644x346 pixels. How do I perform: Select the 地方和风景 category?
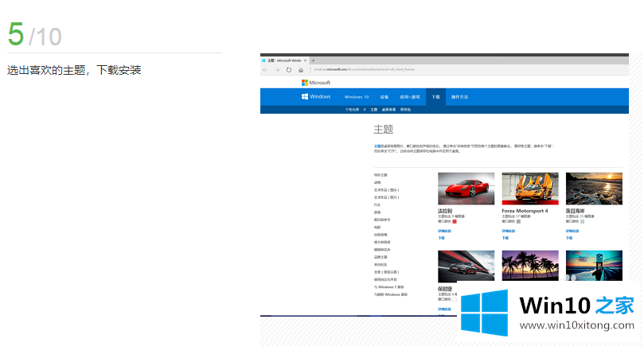(x=382, y=242)
